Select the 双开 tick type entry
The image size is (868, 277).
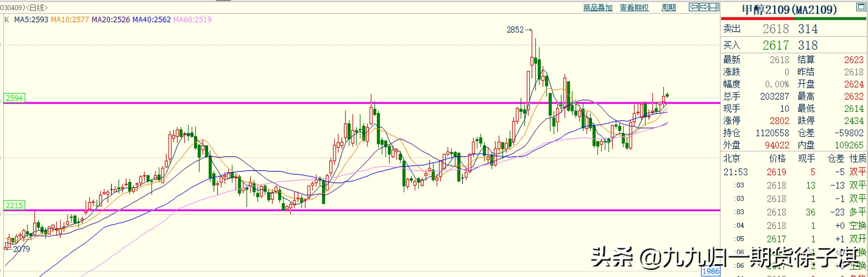coord(858,239)
